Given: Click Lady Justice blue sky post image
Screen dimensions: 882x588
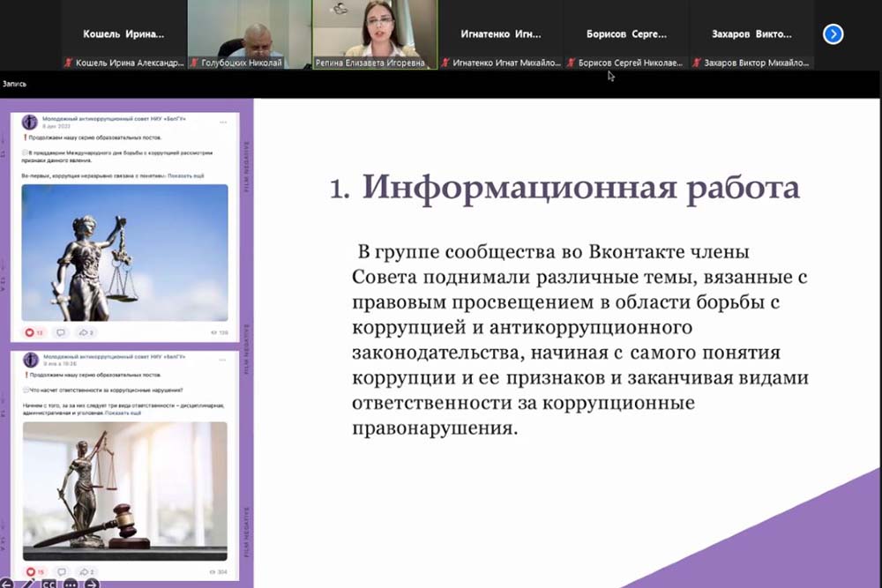Looking at the screenshot, I should pos(124,252).
